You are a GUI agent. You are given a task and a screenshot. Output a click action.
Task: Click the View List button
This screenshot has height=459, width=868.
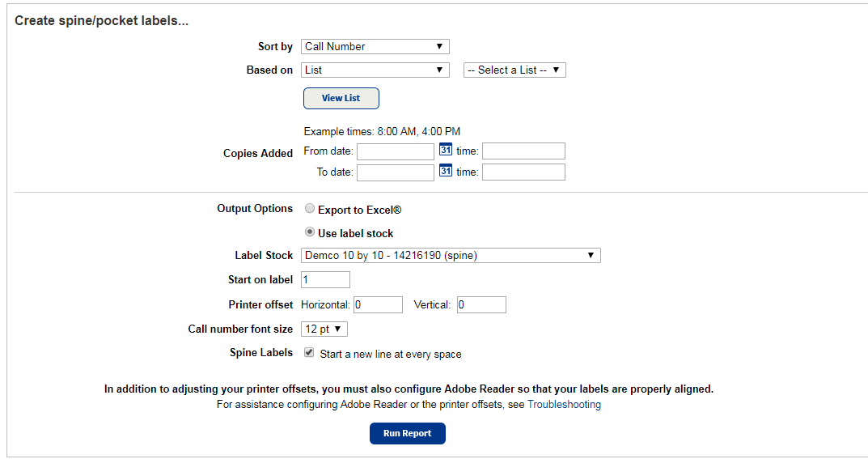point(341,98)
